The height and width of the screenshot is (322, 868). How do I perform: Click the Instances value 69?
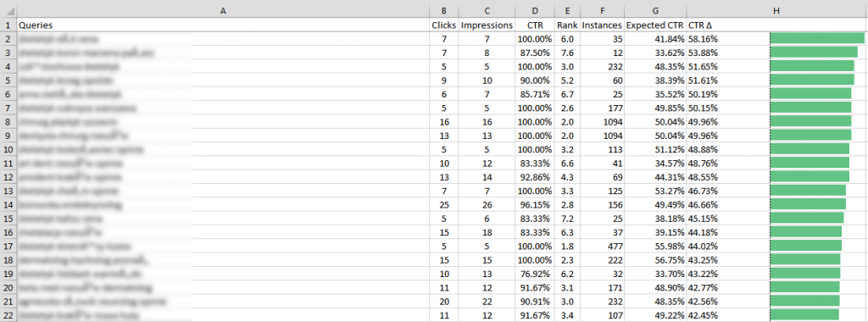click(x=617, y=177)
